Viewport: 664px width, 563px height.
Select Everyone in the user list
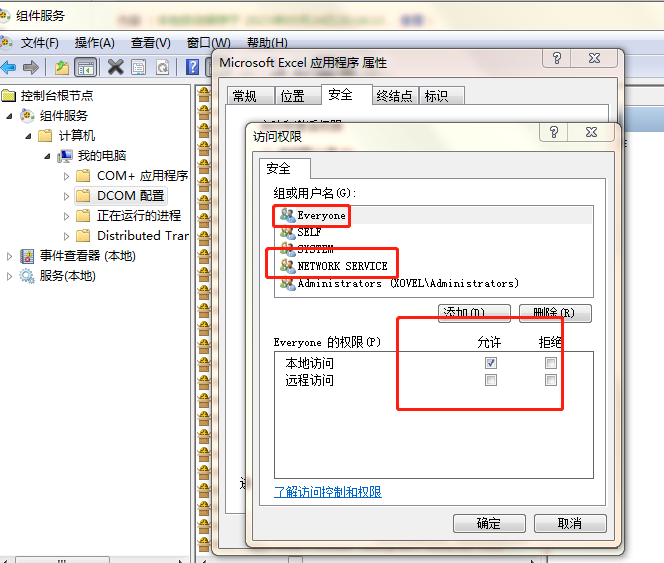[x=434, y=215]
